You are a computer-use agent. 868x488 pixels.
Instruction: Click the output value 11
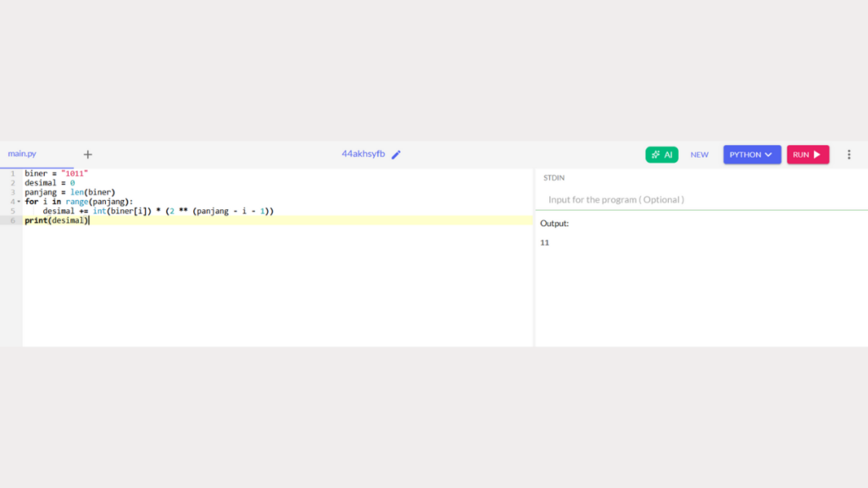tap(545, 242)
